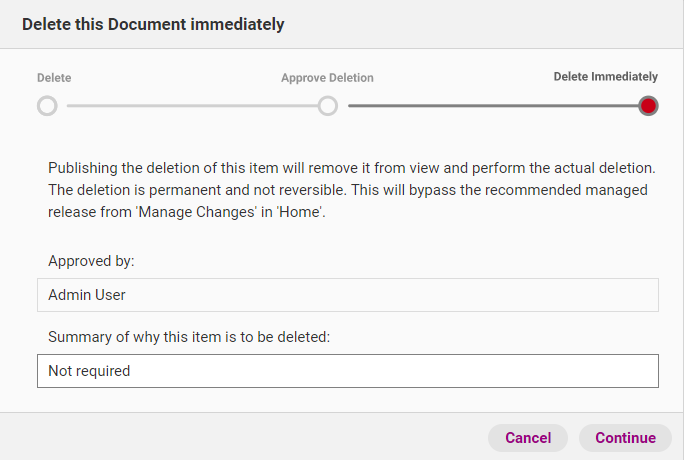This screenshot has width=684, height=460.
Task: Click empty area of the dialog header bar
Action: tap(480, 24)
